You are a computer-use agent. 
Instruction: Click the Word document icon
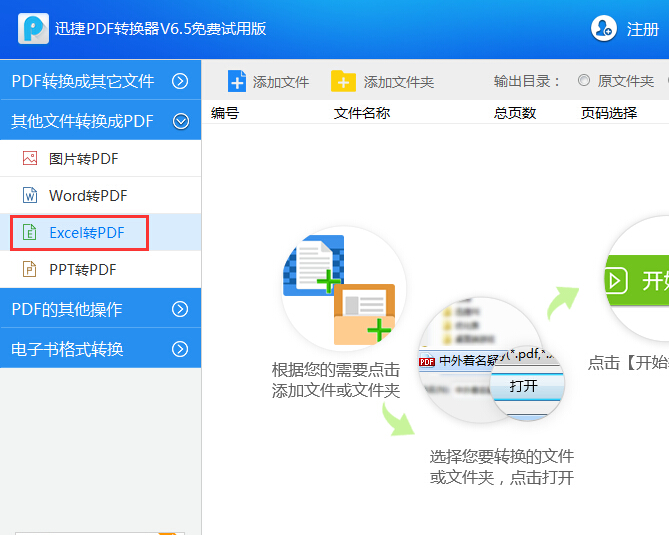(30, 195)
